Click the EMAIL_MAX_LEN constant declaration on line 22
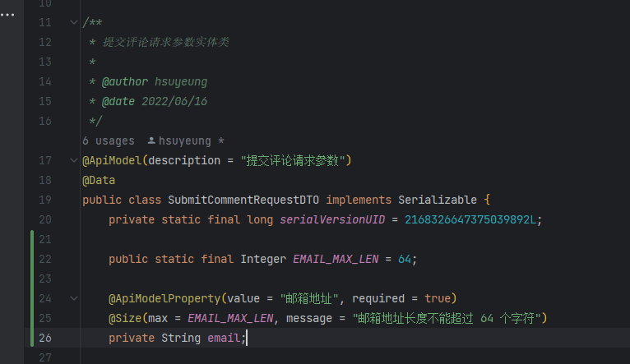Screen dimensions: 630x364 (336, 259)
